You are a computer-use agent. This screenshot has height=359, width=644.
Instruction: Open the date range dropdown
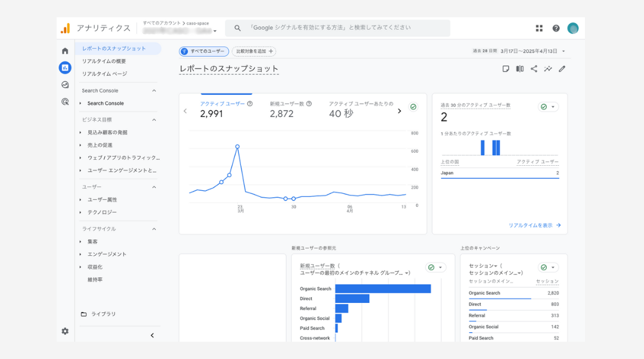click(x=563, y=51)
